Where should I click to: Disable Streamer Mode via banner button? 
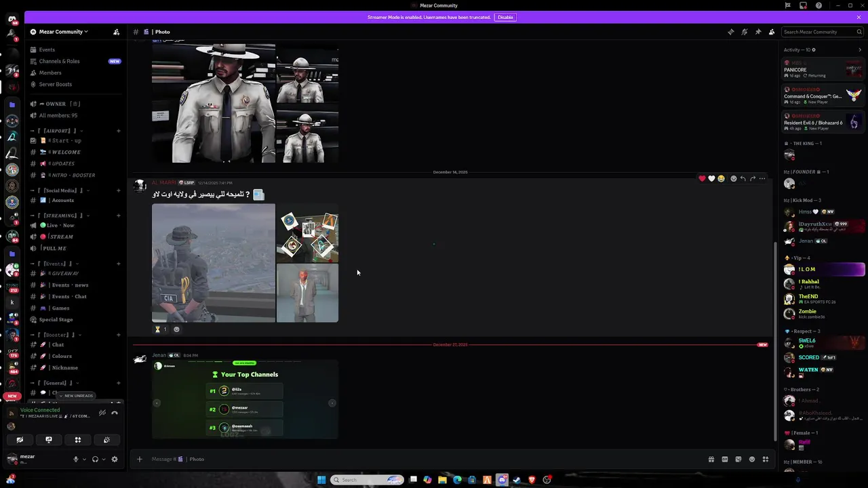pos(505,17)
